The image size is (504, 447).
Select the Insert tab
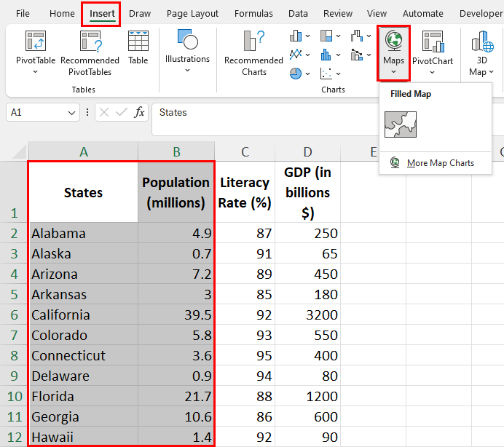click(x=102, y=14)
